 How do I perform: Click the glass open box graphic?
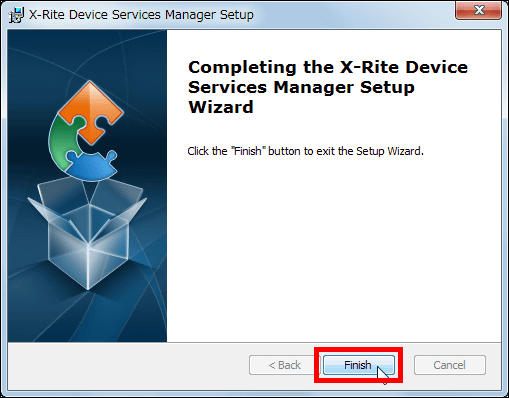pyautogui.click(x=88, y=233)
